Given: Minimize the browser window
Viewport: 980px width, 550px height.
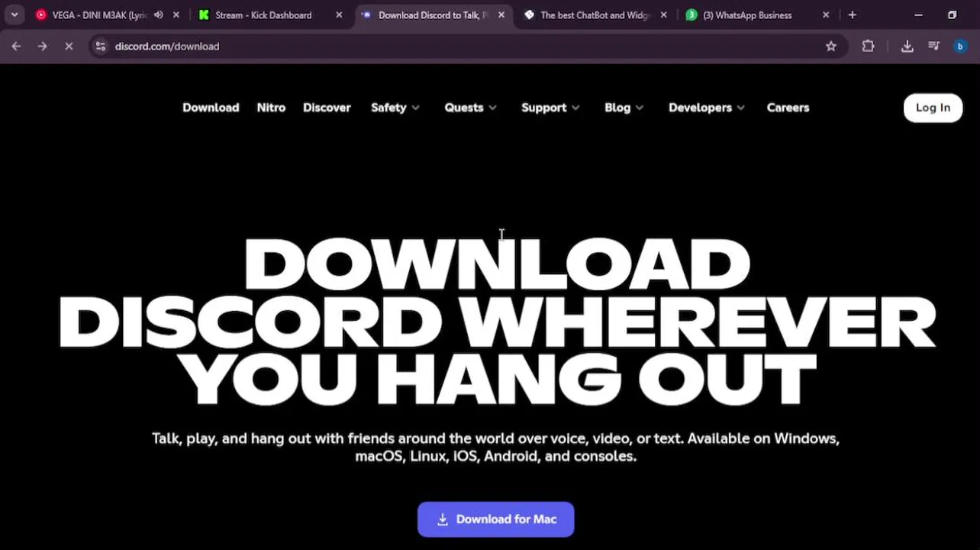Looking at the screenshot, I should pyautogui.click(x=918, y=15).
